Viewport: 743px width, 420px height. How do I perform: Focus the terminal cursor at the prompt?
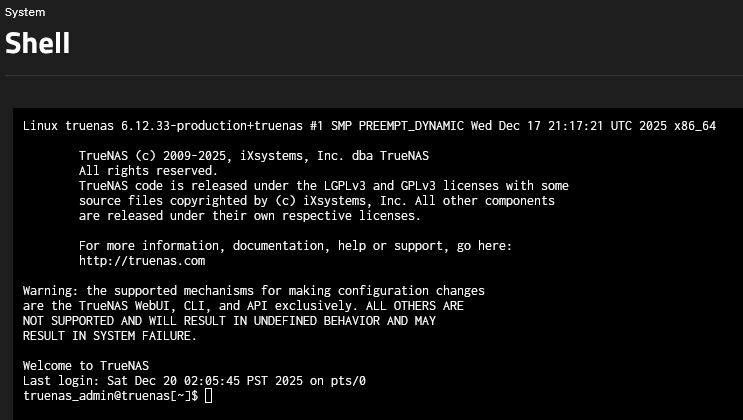click(x=208, y=396)
